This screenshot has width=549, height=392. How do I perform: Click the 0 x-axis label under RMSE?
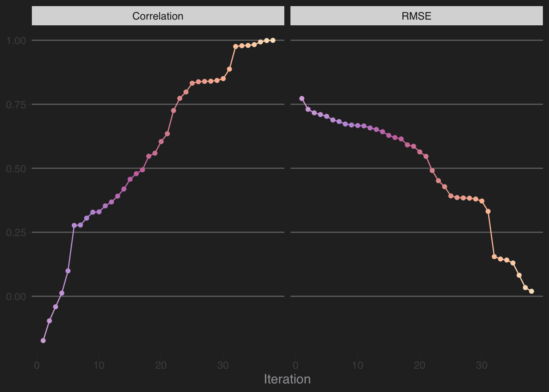pos(296,365)
